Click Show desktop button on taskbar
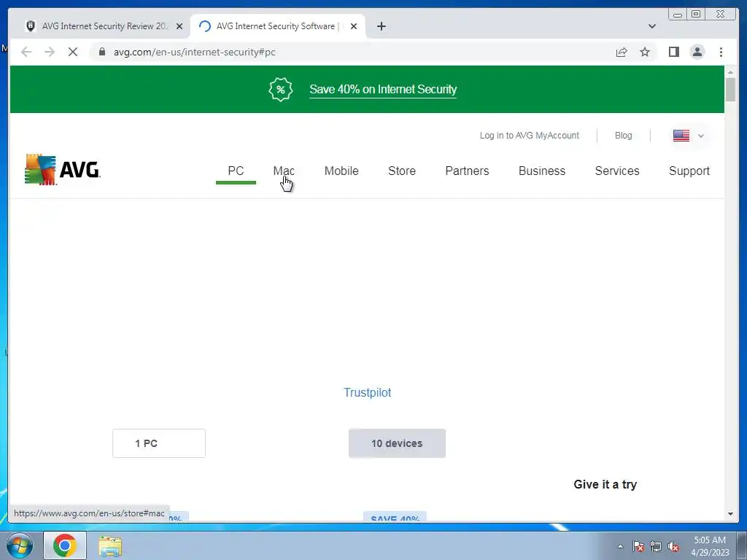 (x=742, y=545)
